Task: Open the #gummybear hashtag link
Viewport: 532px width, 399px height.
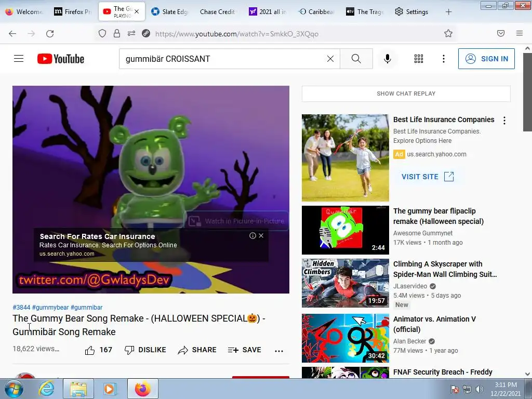Action: (x=50, y=308)
